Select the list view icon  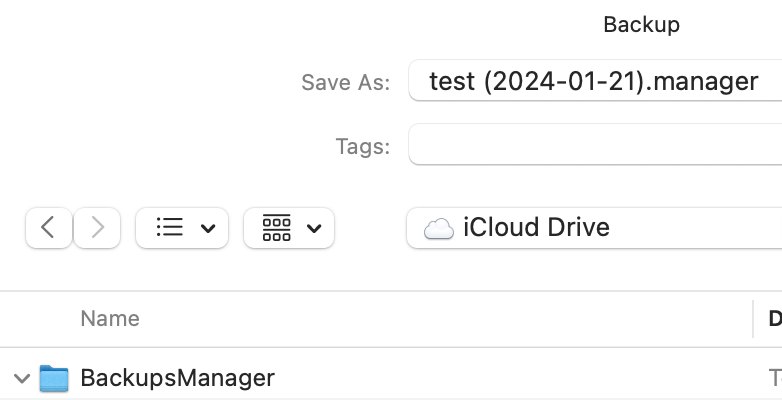point(170,227)
